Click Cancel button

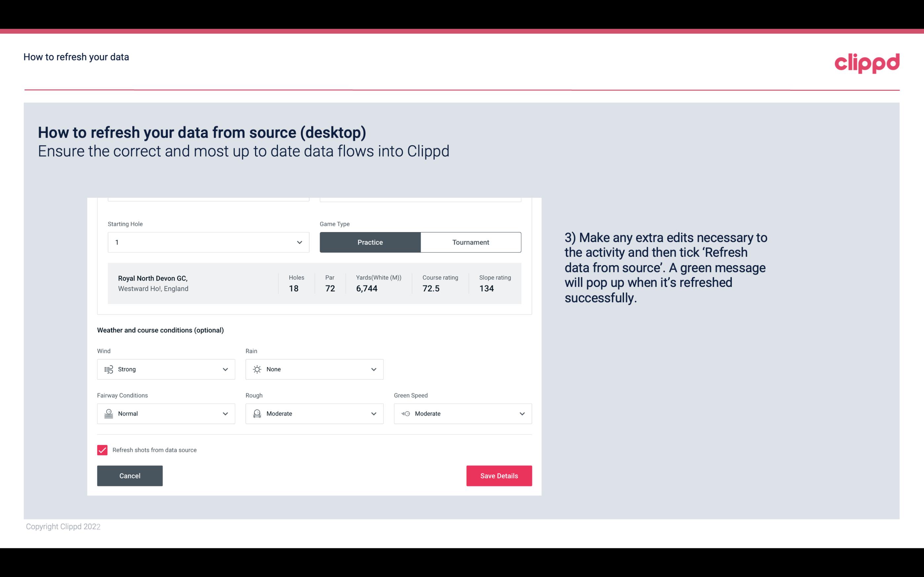tap(130, 475)
